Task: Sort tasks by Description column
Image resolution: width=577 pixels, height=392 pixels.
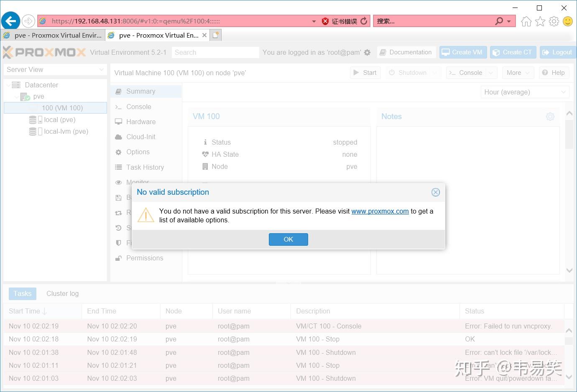Action: (x=375, y=311)
